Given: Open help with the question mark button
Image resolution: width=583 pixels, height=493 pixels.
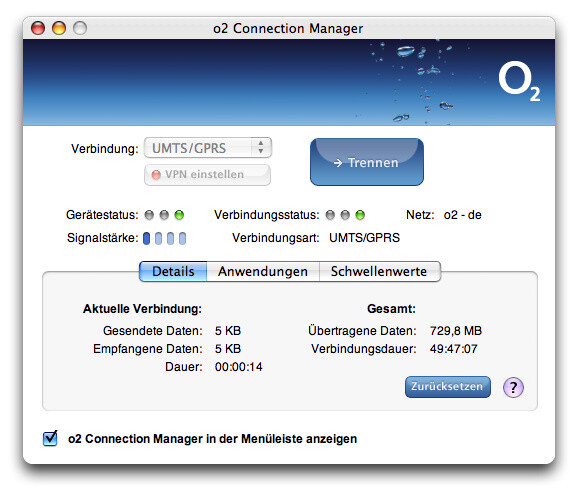Looking at the screenshot, I should [x=513, y=387].
